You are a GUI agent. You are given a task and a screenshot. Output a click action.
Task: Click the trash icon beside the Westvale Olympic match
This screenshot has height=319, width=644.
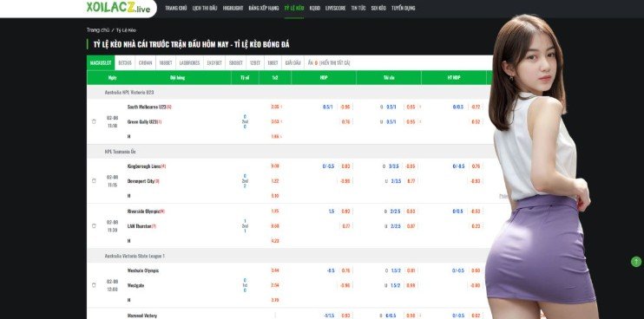point(94,285)
